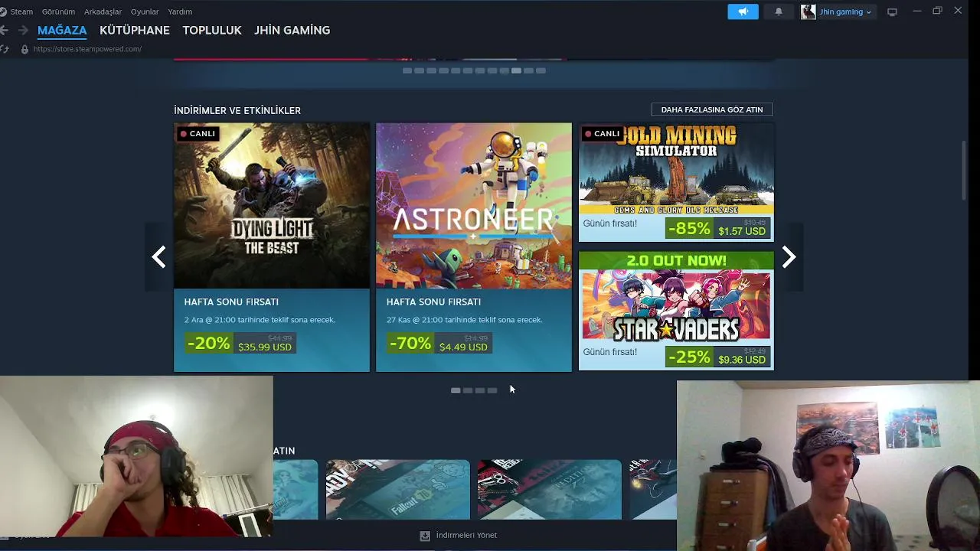Click 'Günün fırsatı!' on StarVaders
Viewport: 980px width, 551px height.
[x=609, y=352]
